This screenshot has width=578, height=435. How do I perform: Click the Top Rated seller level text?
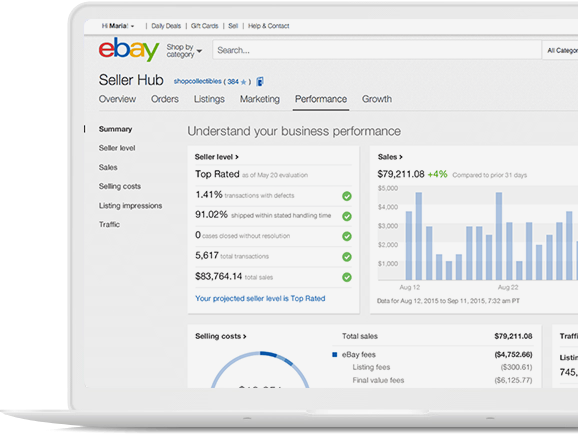pos(217,174)
